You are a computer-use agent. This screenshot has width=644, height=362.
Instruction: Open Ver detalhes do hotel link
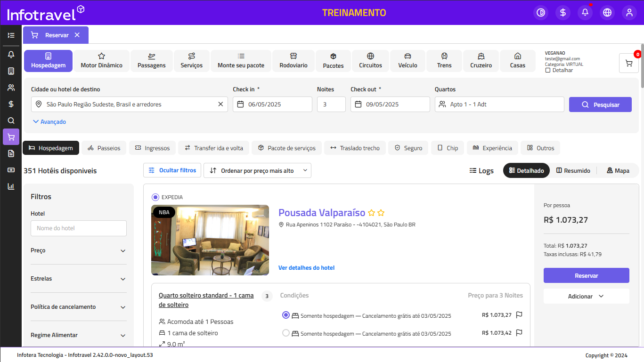(306, 268)
